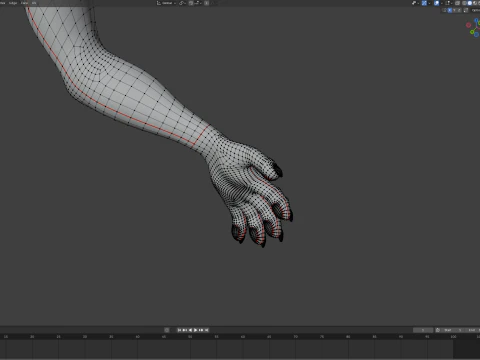480x360 pixels.
Task: Open the Face menu
Action: pos(24,3)
